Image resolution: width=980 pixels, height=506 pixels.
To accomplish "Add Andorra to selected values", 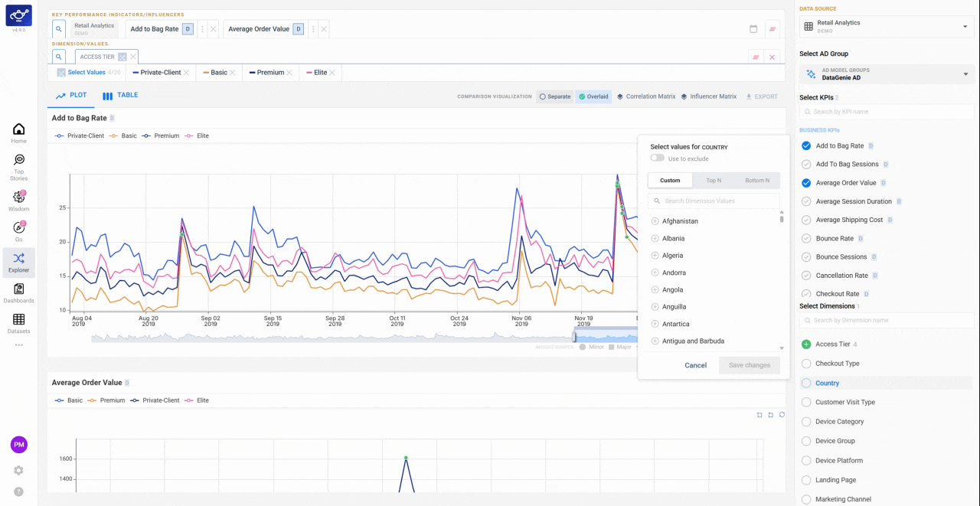I will coord(655,273).
